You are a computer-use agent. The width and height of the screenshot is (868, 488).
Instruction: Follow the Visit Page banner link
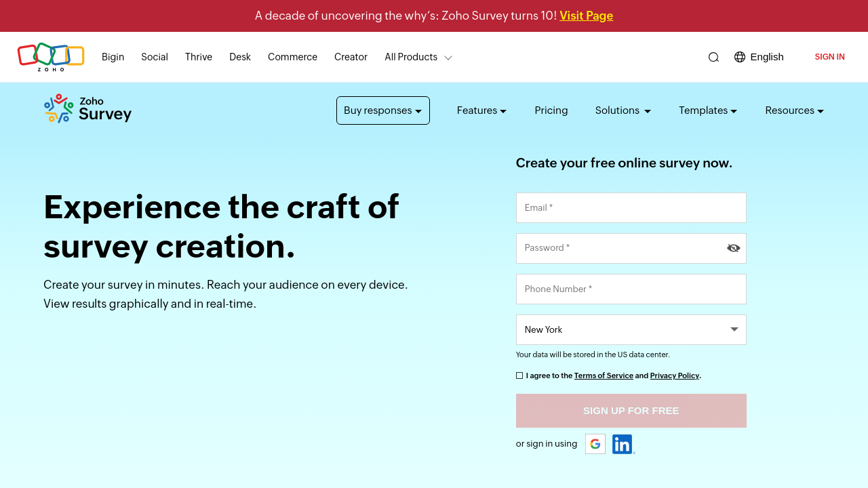586,16
